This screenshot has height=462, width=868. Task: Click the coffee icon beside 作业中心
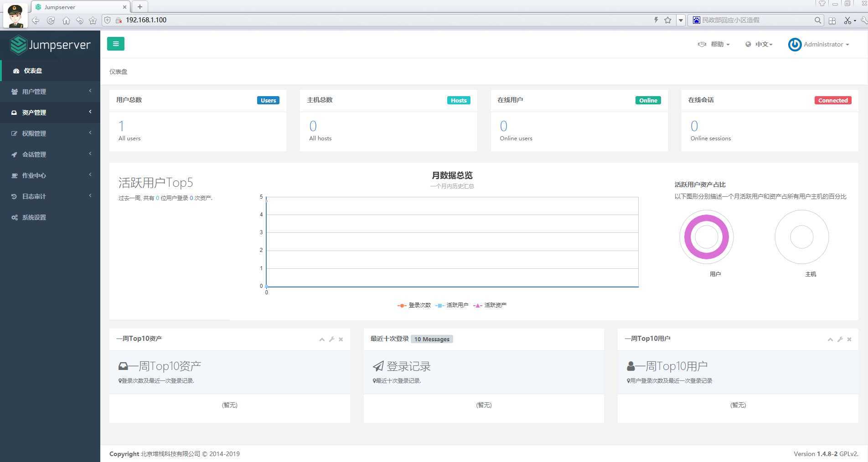click(15, 175)
